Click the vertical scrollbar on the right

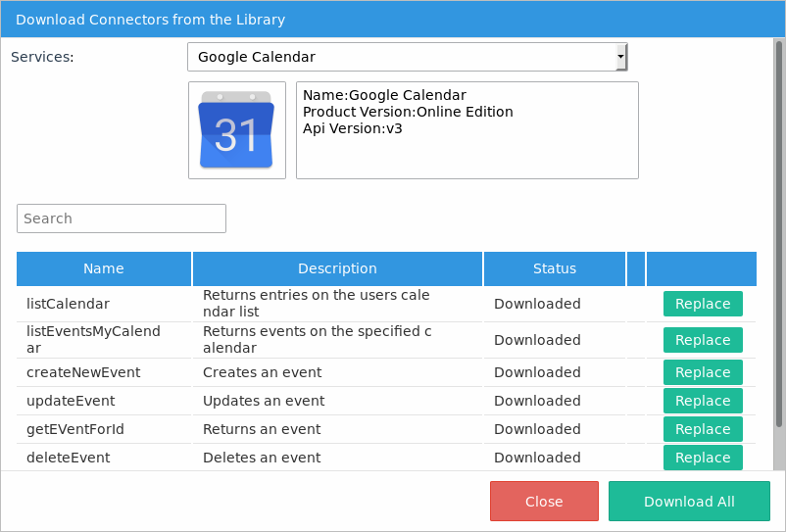coord(779,235)
